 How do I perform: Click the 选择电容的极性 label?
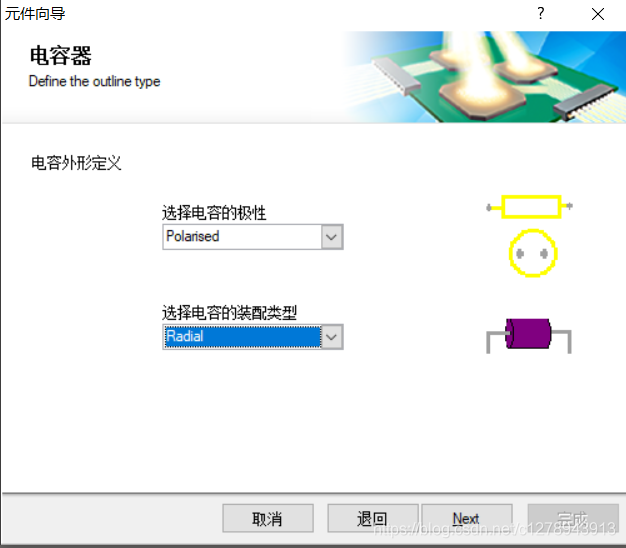point(214,213)
